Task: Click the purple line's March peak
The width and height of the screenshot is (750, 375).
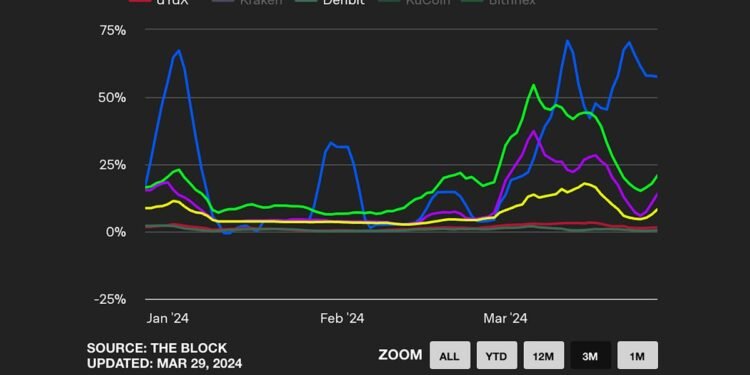Action: [534, 131]
